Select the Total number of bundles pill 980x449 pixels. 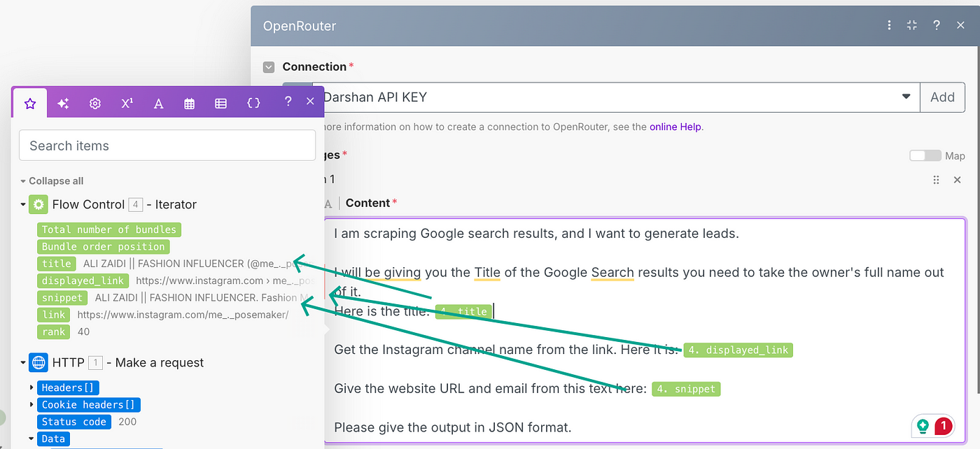coord(108,229)
